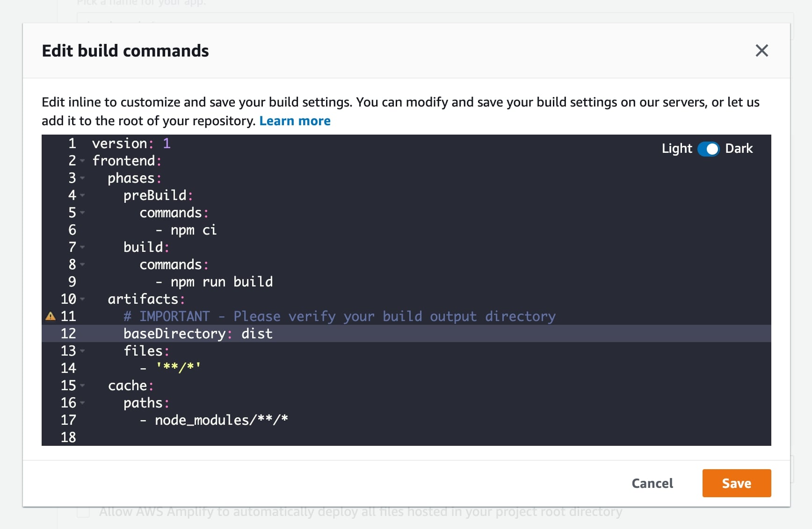Fold the cache block on line 15

[82, 386]
